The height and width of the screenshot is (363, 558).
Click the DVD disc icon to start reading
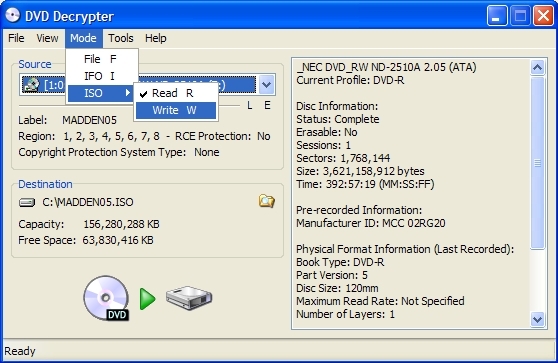coord(106,298)
